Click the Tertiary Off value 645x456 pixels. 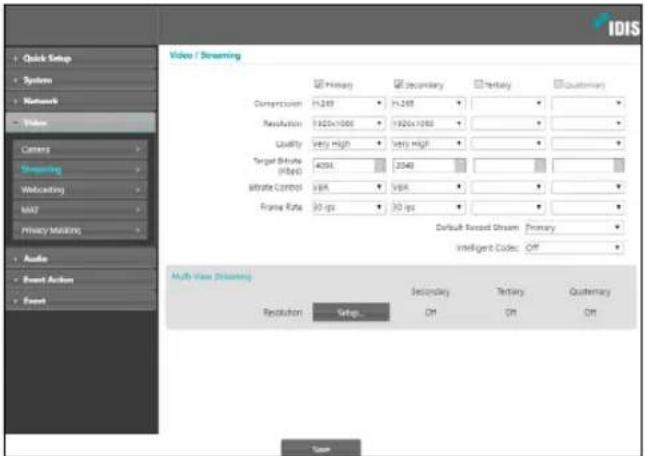tap(510, 312)
